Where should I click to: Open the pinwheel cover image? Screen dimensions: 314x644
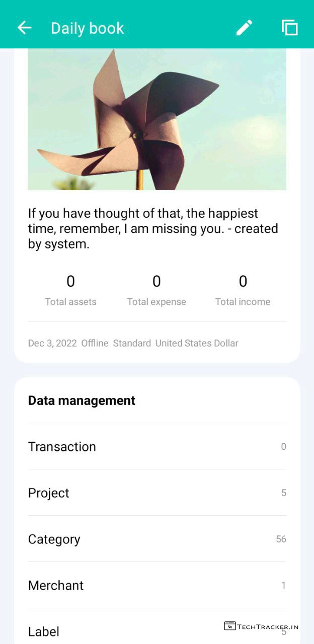tap(157, 119)
